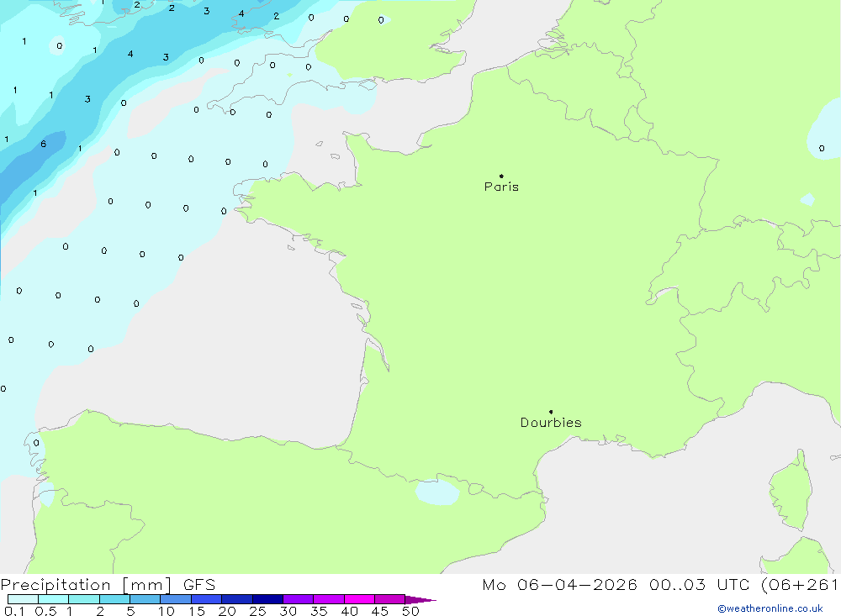Click the '0.5' legend scale value
The height and width of the screenshot is (616, 841).
pos(45,611)
